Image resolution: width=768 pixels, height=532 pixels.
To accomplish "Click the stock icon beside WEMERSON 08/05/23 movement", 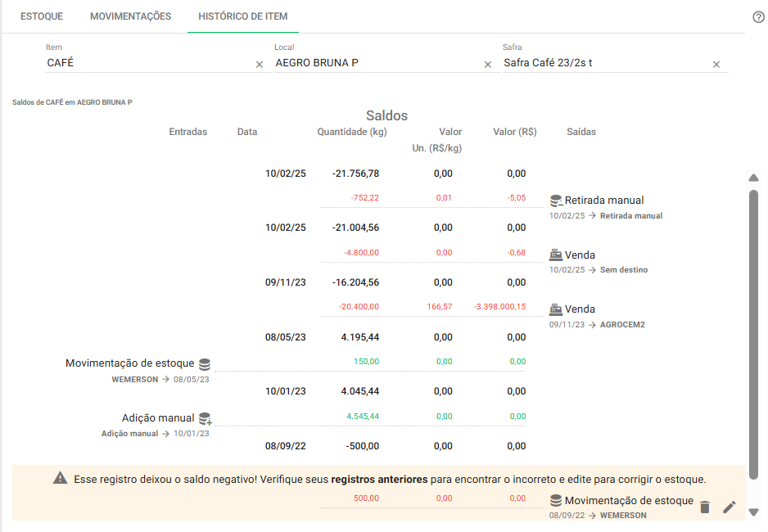I will 205,364.
